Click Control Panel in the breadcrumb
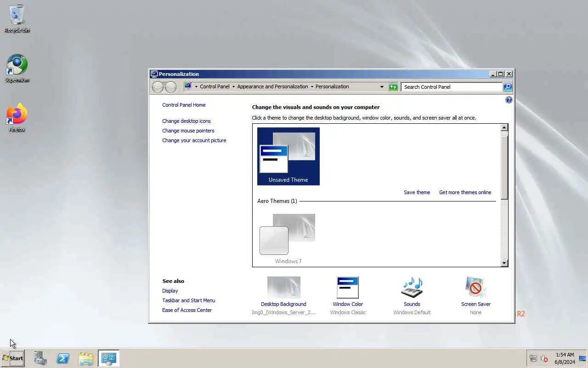588x368 pixels. click(x=215, y=86)
